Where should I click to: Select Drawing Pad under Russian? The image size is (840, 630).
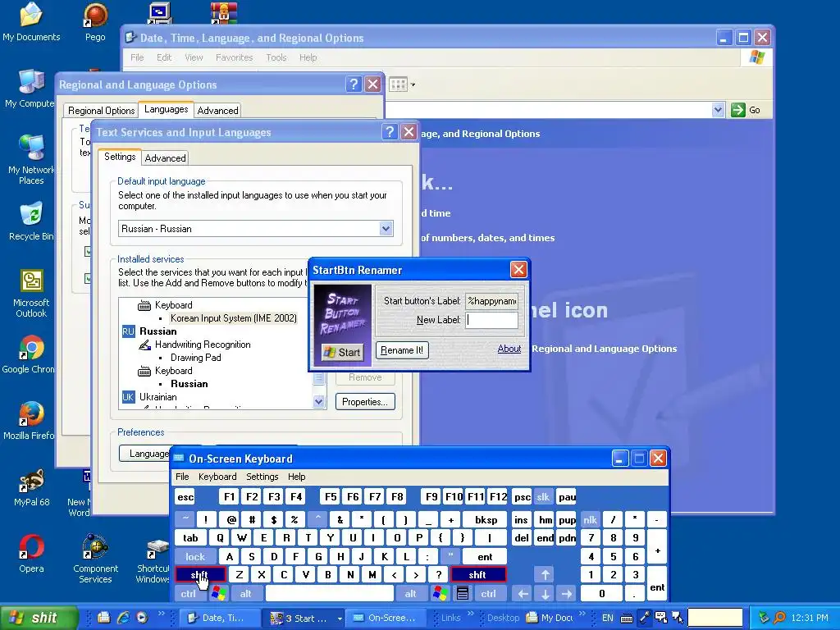(x=195, y=358)
